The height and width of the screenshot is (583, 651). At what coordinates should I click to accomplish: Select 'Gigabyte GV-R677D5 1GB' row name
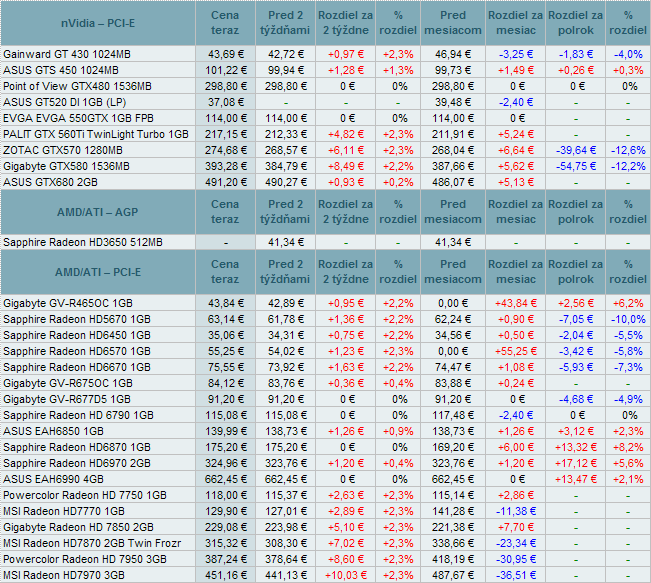(x=67, y=399)
